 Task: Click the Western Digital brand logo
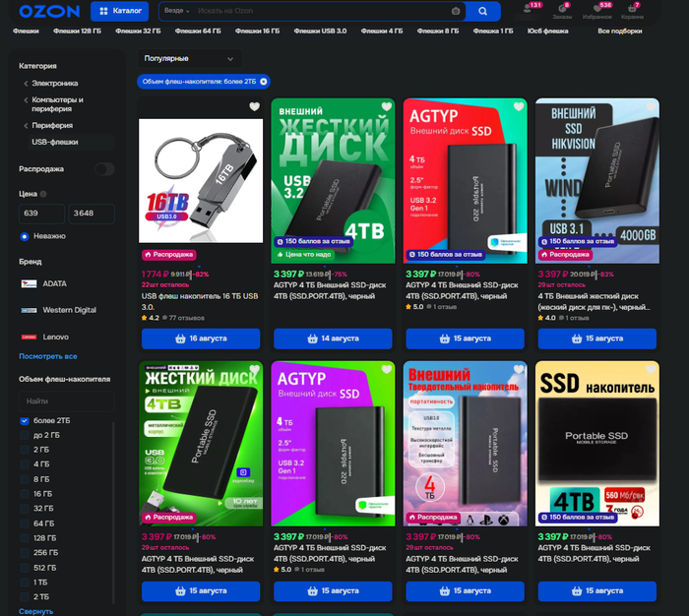coord(29,310)
